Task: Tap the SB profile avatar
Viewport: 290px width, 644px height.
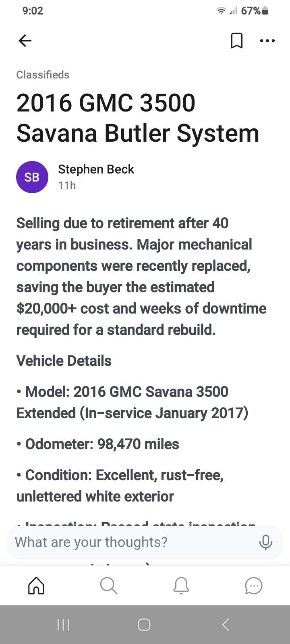Action: [x=32, y=177]
